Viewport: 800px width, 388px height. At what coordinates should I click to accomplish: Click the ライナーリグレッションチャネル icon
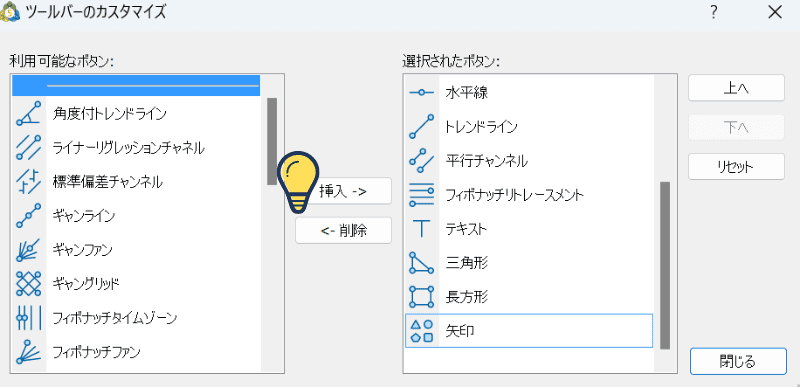(x=29, y=148)
